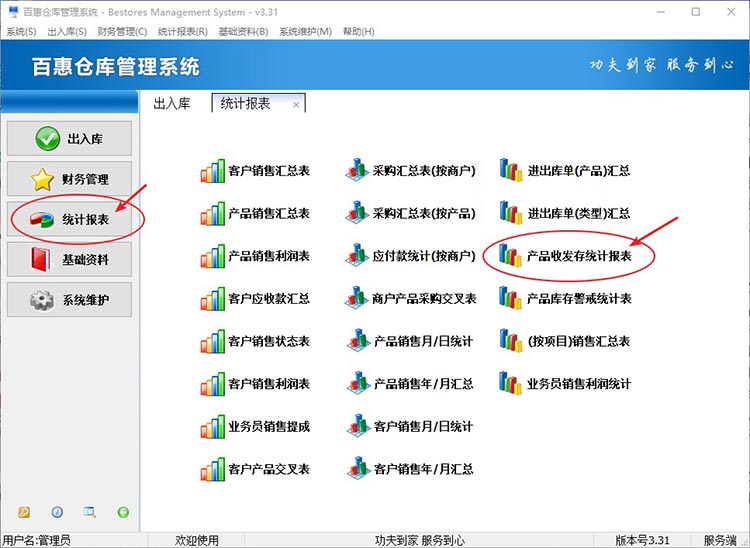750x548 pixels.
Task: Click 服务端 in the status bar
Action: point(719,540)
